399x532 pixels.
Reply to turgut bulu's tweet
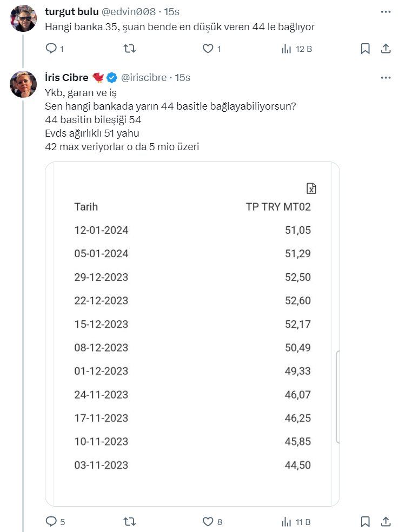(x=52, y=49)
